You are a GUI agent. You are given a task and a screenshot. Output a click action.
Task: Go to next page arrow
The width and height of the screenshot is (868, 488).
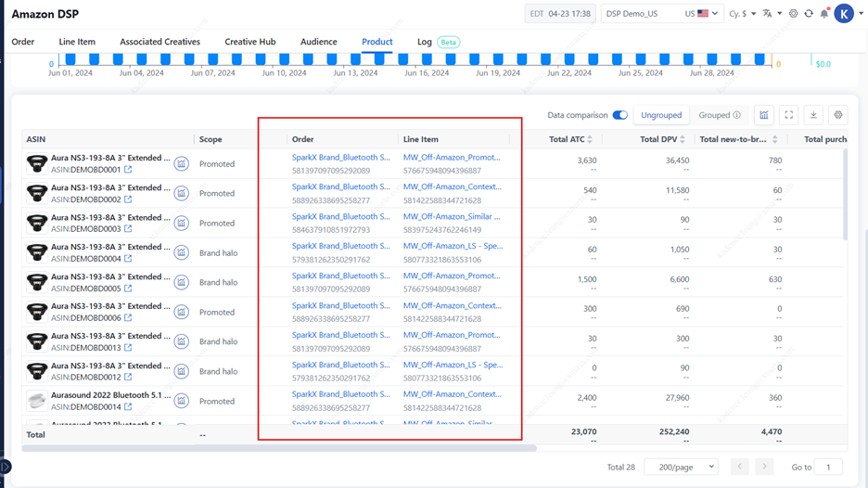tap(764, 467)
